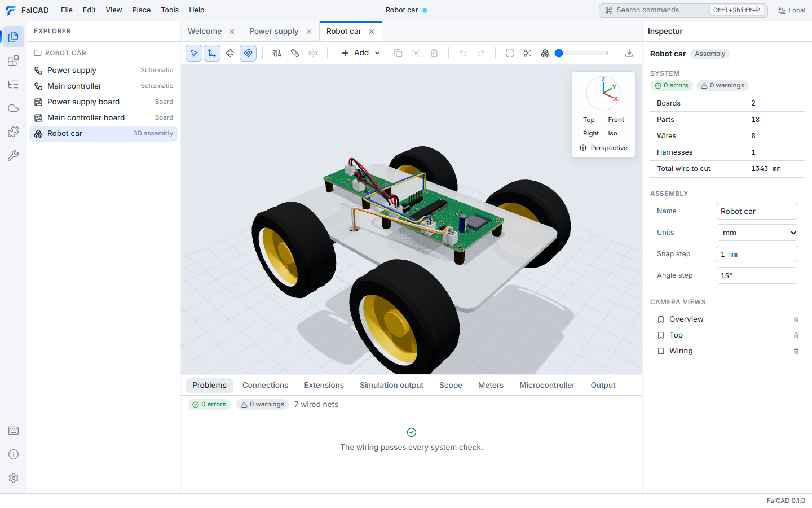The width and height of the screenshot is (812, 508).
Task: Click the fit-to-view frame icon
Action: point(510,53)
